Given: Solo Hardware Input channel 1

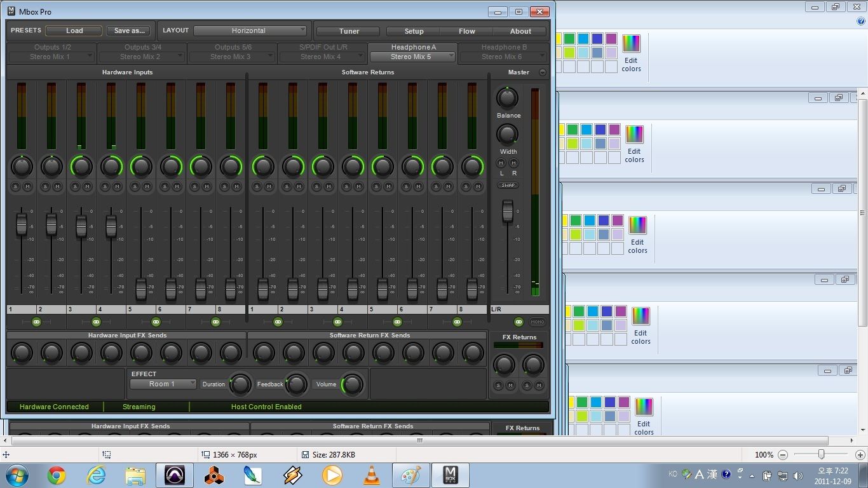Looking at the screenshot, I should click(15, 186).
